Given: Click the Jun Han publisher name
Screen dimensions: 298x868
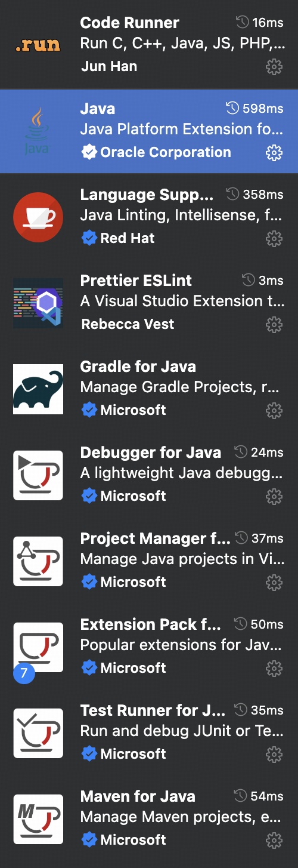Looking at the screenshot, I should pyautogui.click(x=109, y=66).
